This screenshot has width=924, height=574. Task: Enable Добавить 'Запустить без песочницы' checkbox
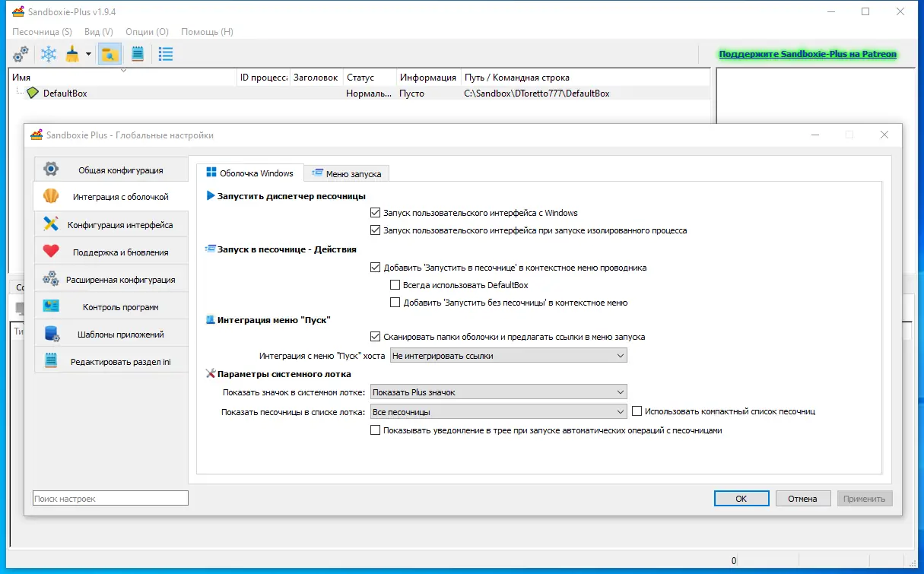tap(395, 303)
